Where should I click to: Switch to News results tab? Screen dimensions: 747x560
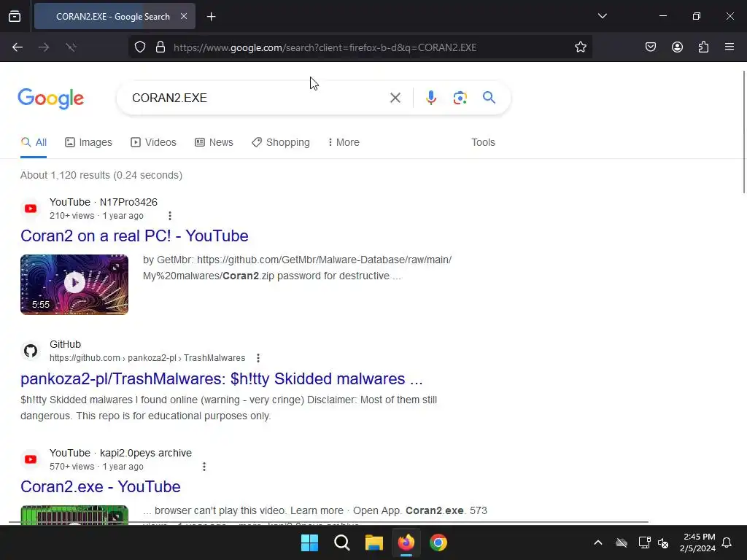coord(214,142)
